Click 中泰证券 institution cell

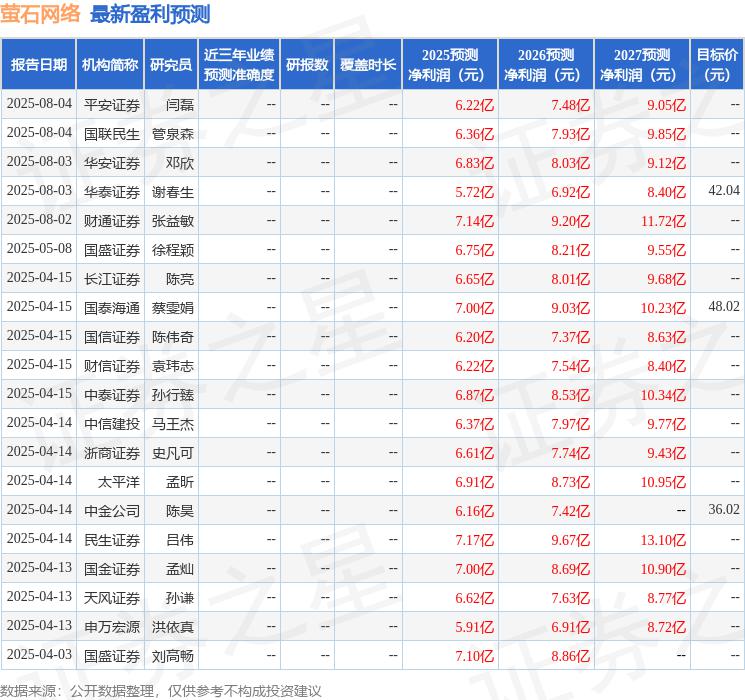click(112, 394)
